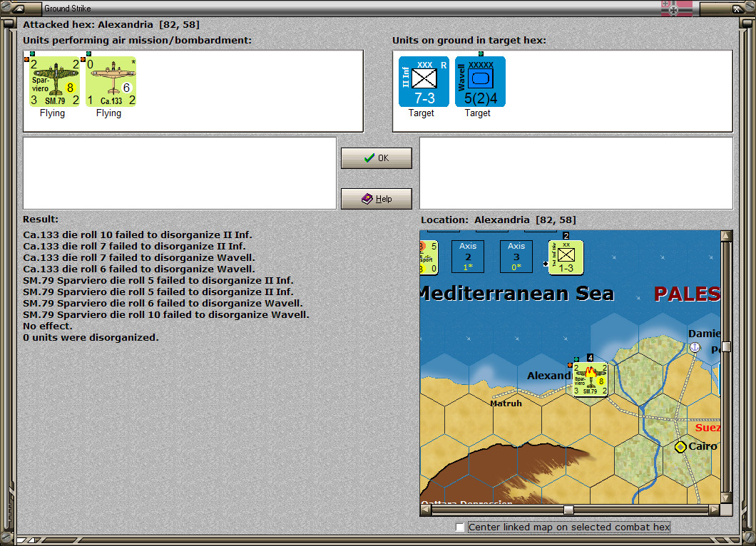
Task: Click the map horizontal scrollbar left arrow
Action: (x=425, y=510)
